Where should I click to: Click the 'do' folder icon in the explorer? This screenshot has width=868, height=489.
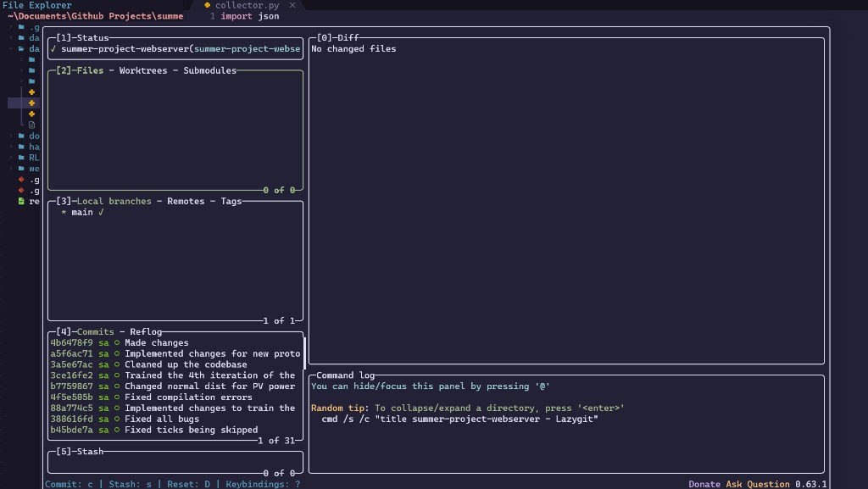coord(21,136)
